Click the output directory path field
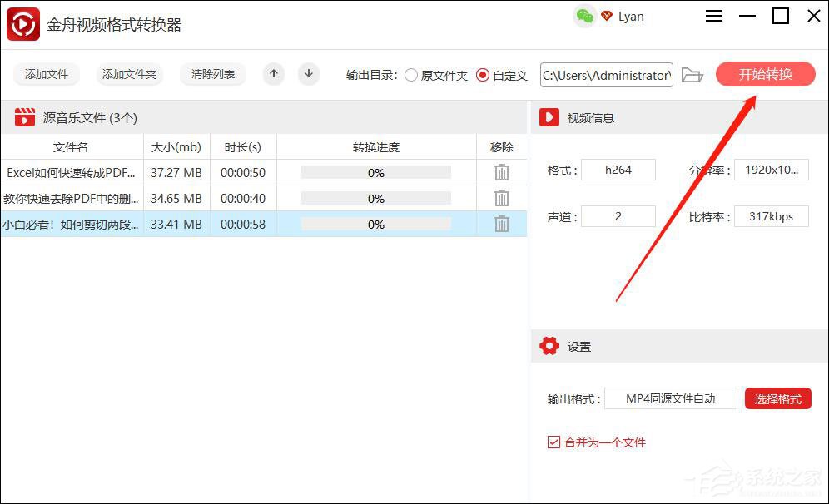The height and width of the screenshot is (504, 829). tap(606, 74)
